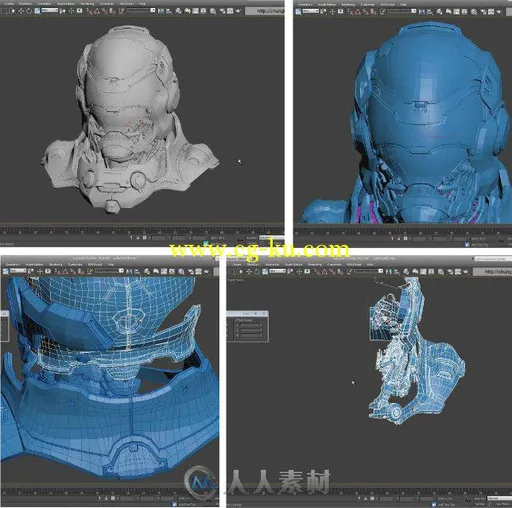This screenshot has width=512, height=508.
Task: Open Render Setup in bottom-right window
Action: point(449,271)
